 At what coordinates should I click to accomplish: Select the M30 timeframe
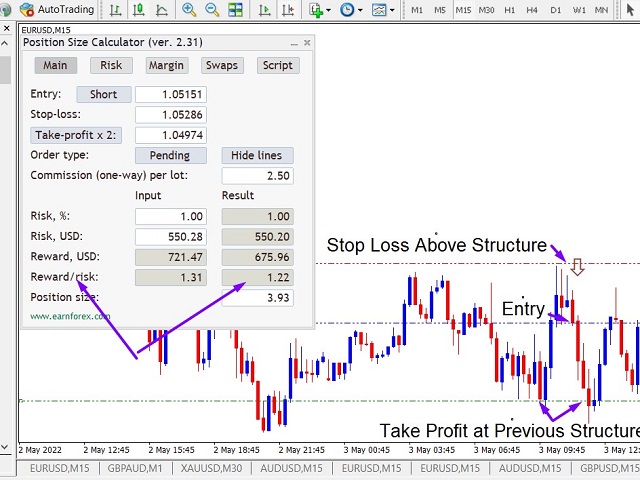click(487, 10)
